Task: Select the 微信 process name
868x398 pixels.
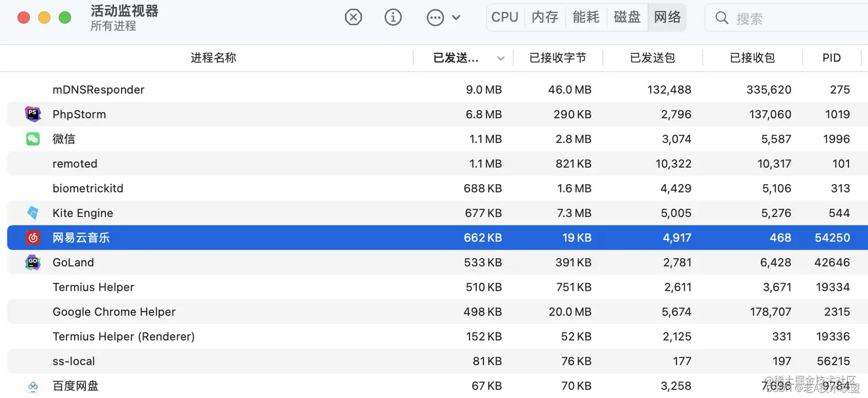Action: (x=64, y=139)
